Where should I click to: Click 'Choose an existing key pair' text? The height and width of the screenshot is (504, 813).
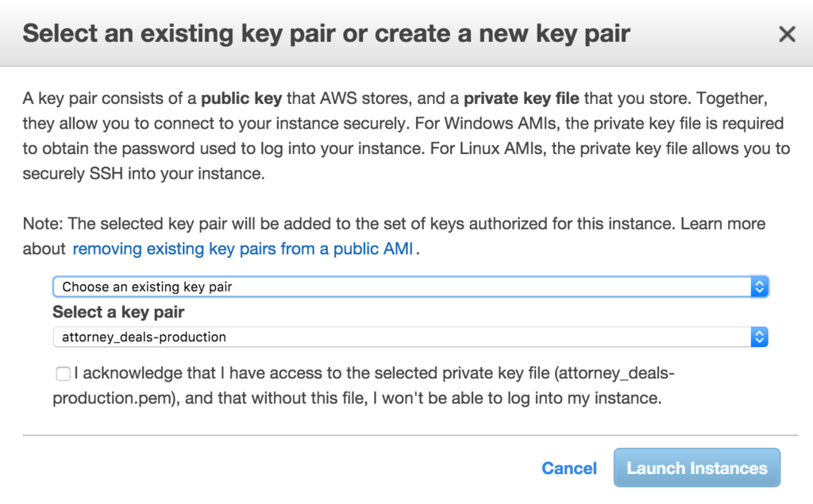[147, 287]
